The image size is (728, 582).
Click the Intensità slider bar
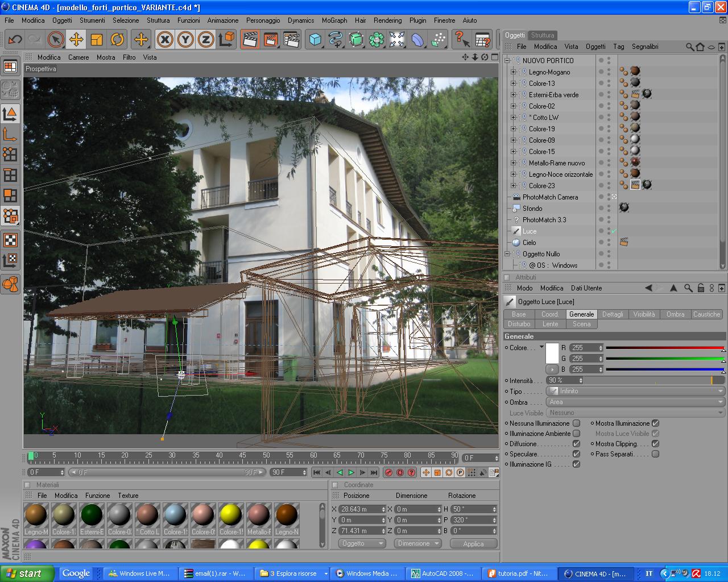point(654,380)
